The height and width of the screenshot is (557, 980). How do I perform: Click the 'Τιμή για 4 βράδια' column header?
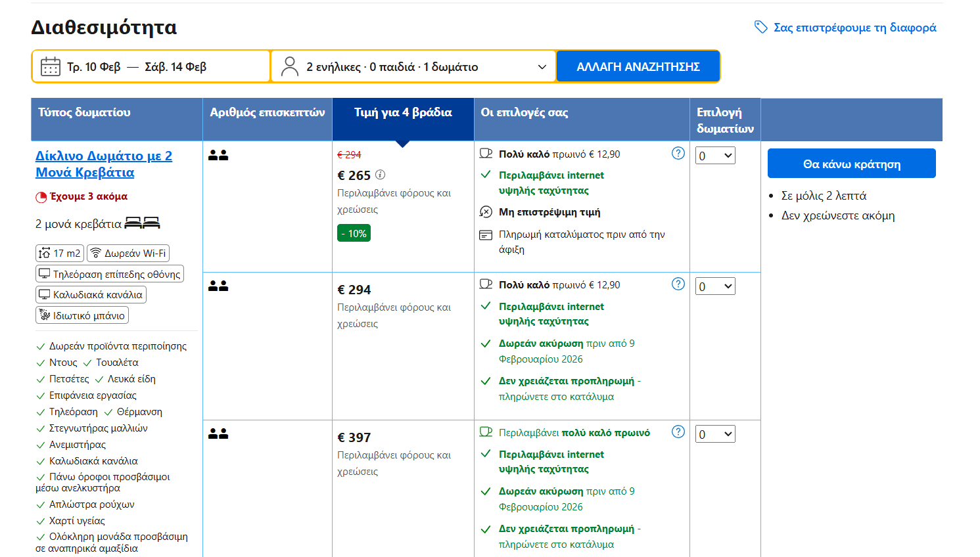click(x=403, y=112)
